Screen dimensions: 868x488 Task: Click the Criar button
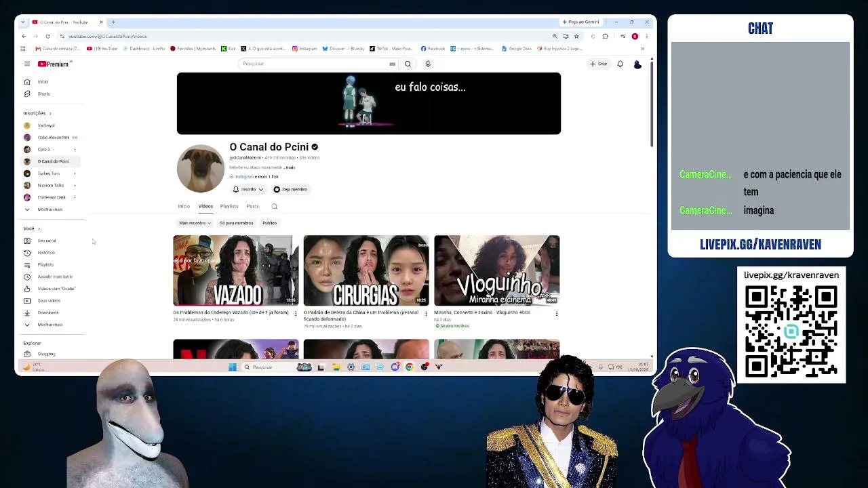tap(599, 64)
